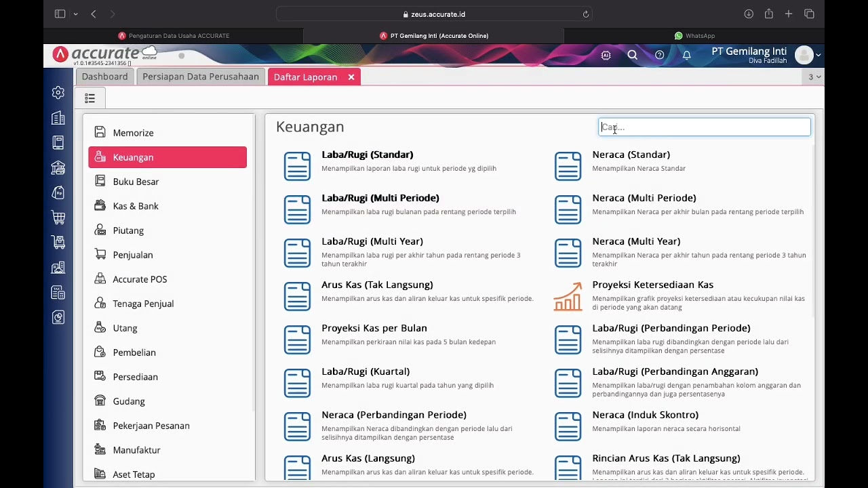Click the Laba/Rugi (Kuartal) document icon
Image resolution: width=868 pixels, height=488 pixels.
pos(297,384)
